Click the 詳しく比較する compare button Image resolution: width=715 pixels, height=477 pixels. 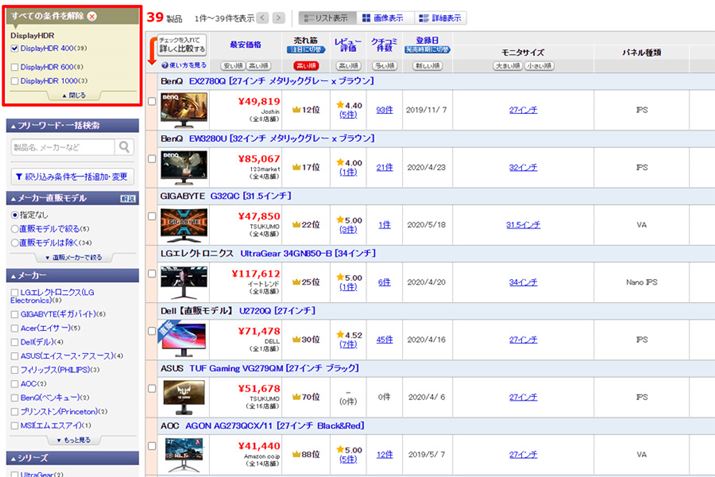[181, 45]
